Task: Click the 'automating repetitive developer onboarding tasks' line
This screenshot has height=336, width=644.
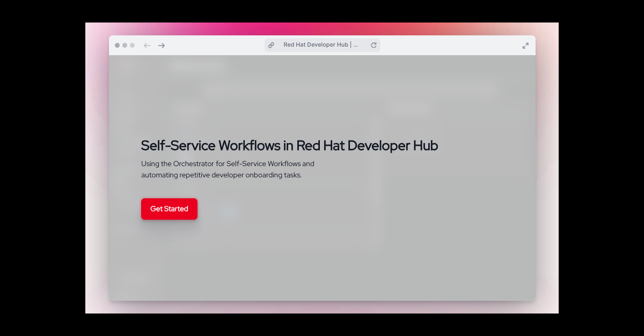Action: 221,175
